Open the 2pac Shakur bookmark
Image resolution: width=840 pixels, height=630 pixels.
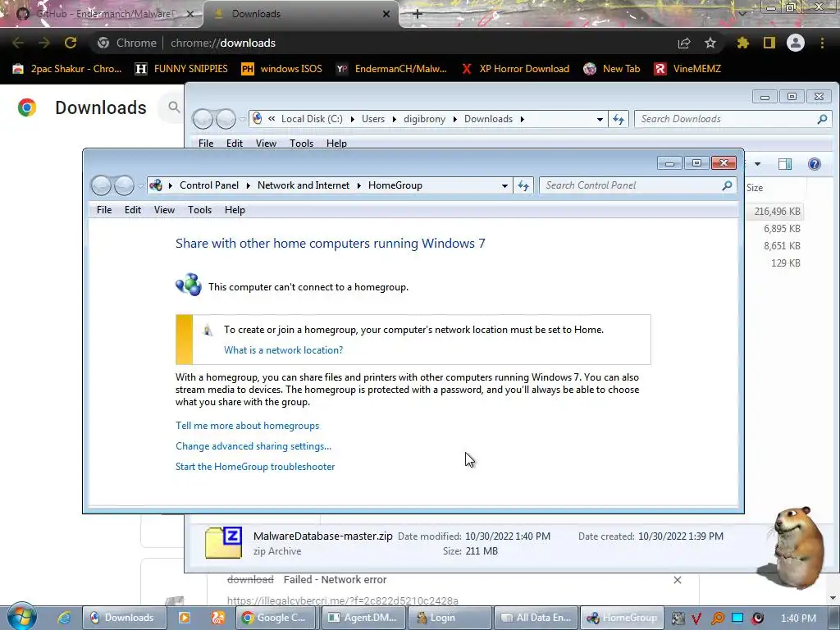coord(67,69)
